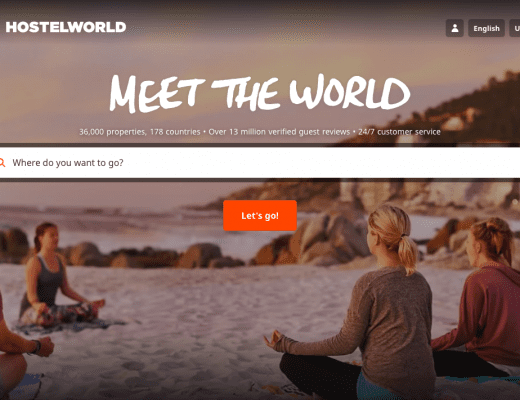520x400 pixels.
Task: Click the word WORLD in the headline
Action: [350, 92]
